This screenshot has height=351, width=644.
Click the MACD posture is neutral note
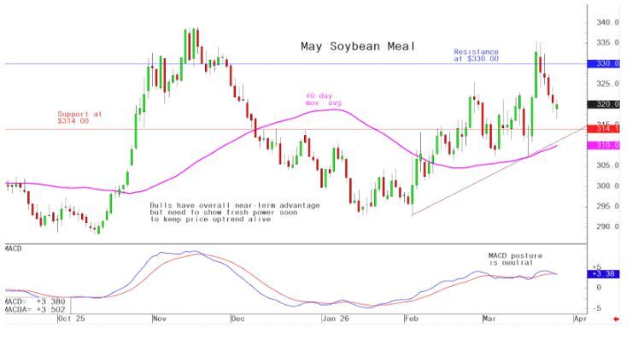pos(515,259)
